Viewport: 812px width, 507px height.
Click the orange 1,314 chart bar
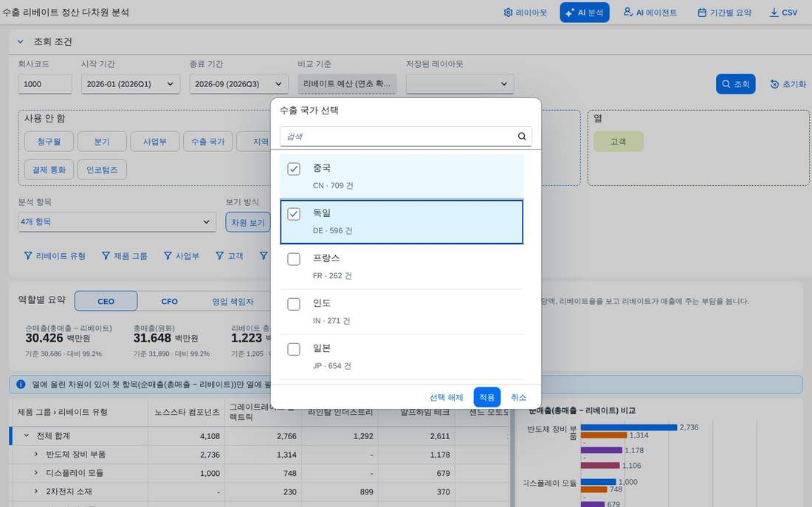coord(604,435)
